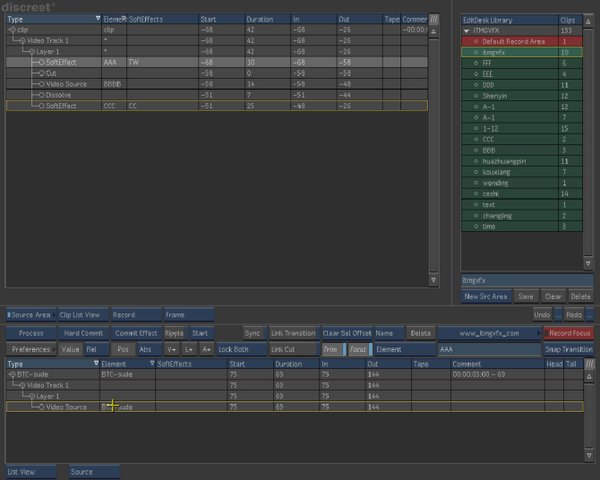The width and height of the screenshot is (600, 480).
Task: Click the Type column sort arrow
Action: tap(97, 19)
